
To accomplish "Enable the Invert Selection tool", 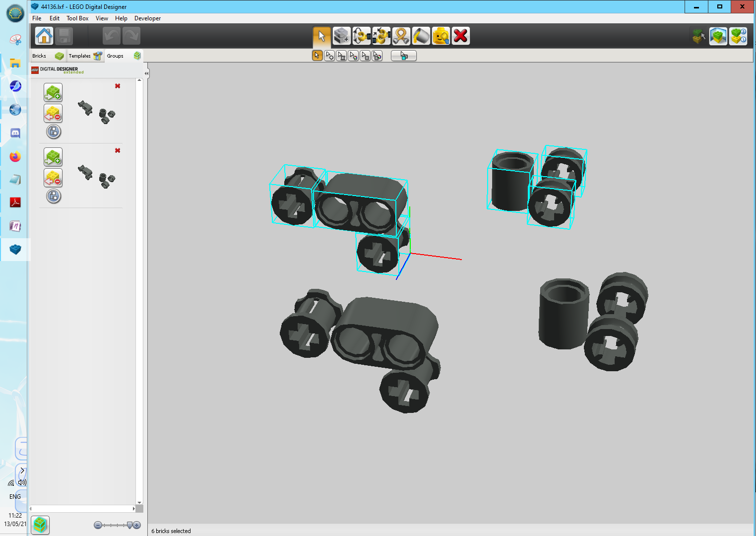I will 404,56.
